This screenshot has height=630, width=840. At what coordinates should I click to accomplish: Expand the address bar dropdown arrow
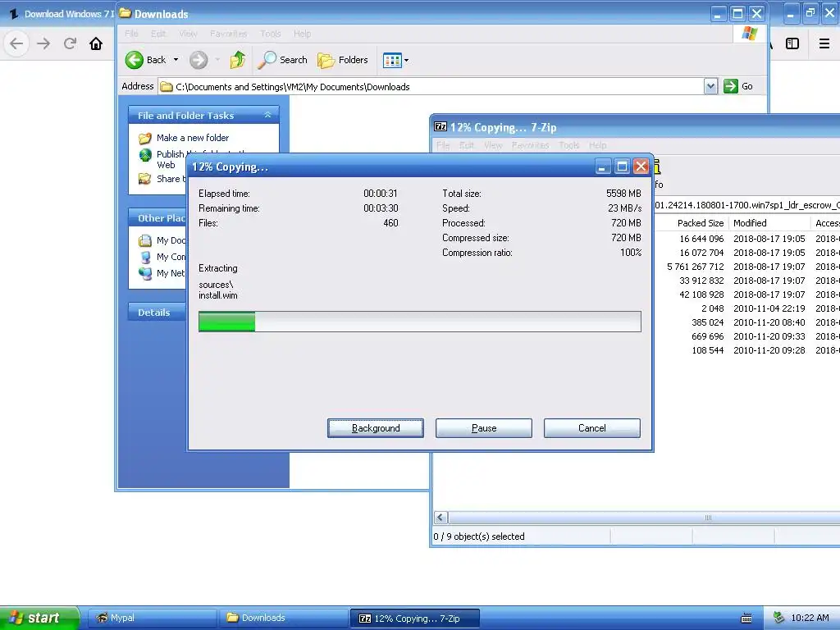(711, 86)
